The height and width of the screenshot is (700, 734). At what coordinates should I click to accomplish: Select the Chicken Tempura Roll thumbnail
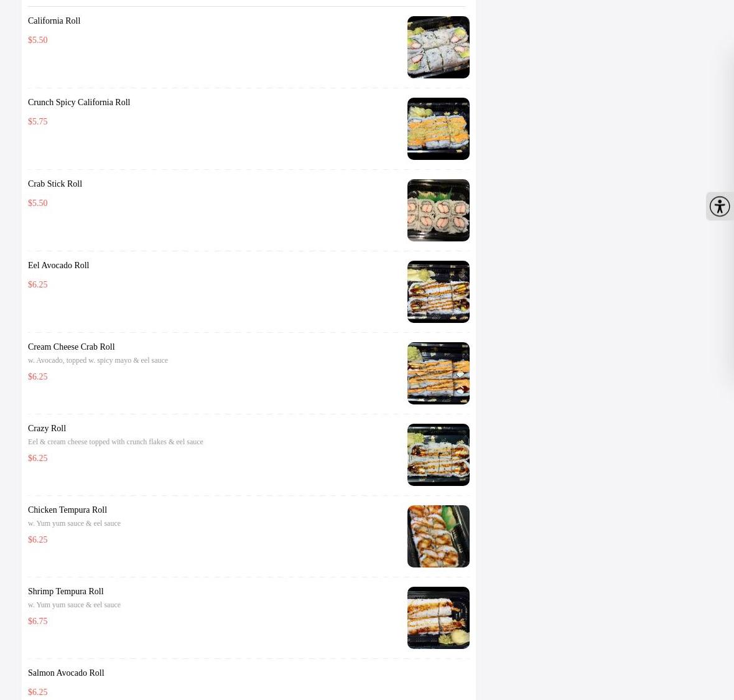tap(438, 536)
